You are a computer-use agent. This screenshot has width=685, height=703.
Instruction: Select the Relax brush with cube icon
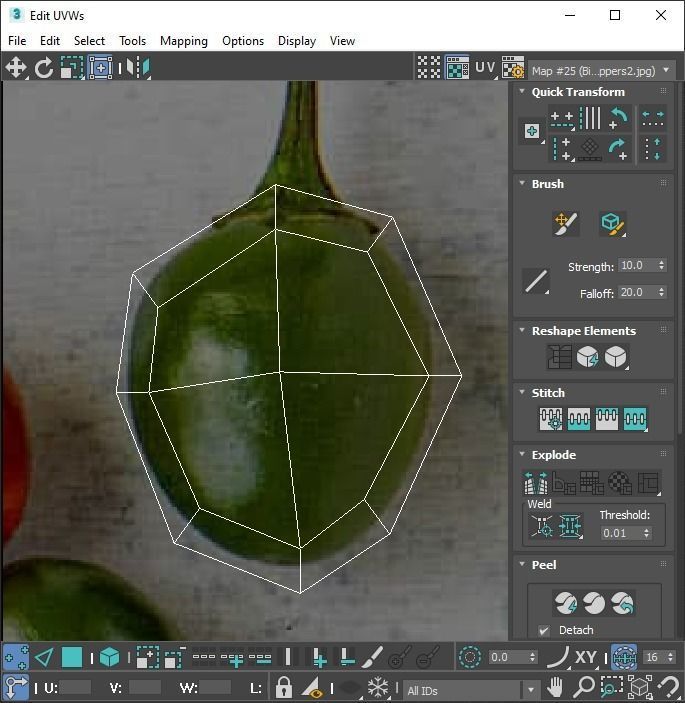coord(612,224)
